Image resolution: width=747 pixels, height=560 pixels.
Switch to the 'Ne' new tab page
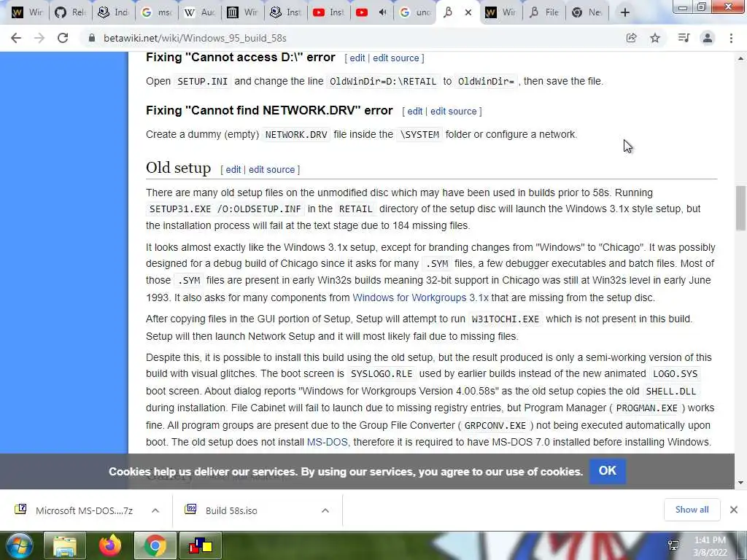[x=587, y=12]
